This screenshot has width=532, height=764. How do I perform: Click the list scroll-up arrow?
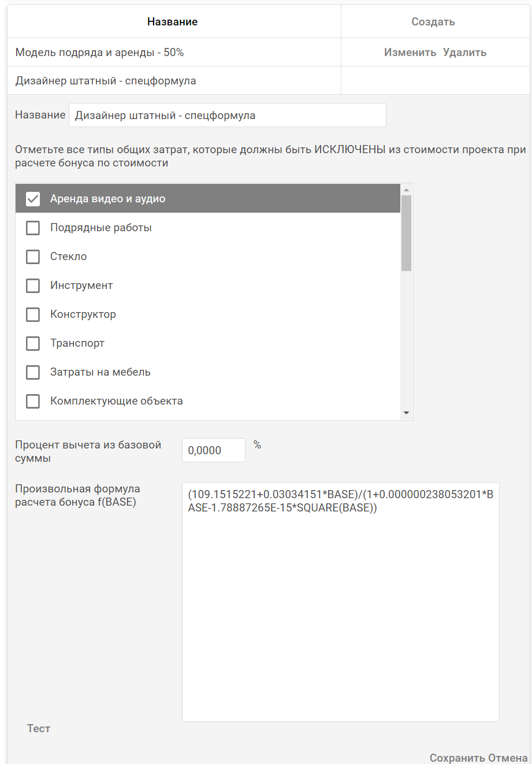(x=406, y=190)
